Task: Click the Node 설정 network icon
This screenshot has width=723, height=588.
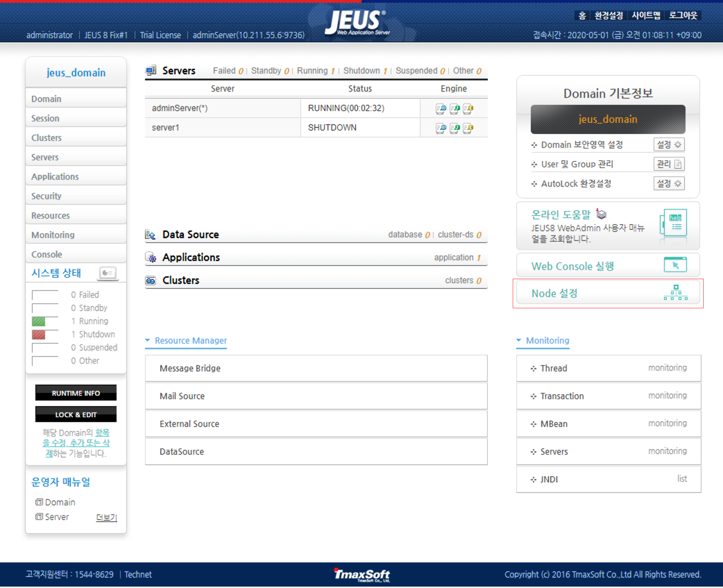Action: [675, 293]
